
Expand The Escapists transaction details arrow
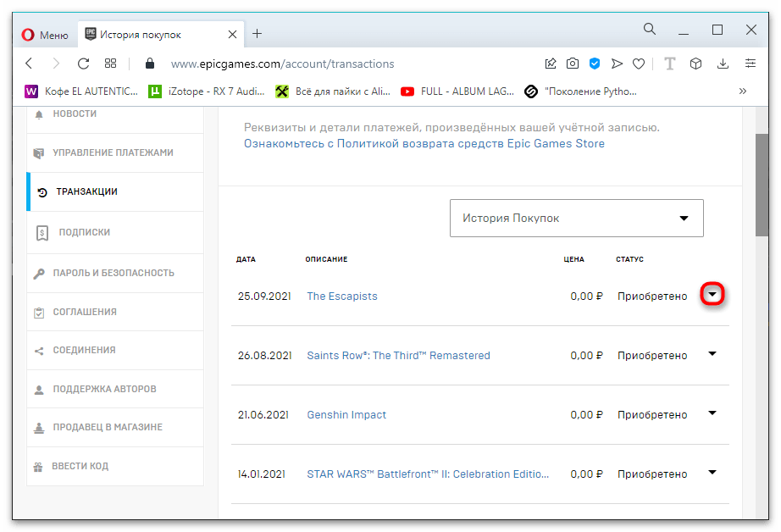[712, 295]
